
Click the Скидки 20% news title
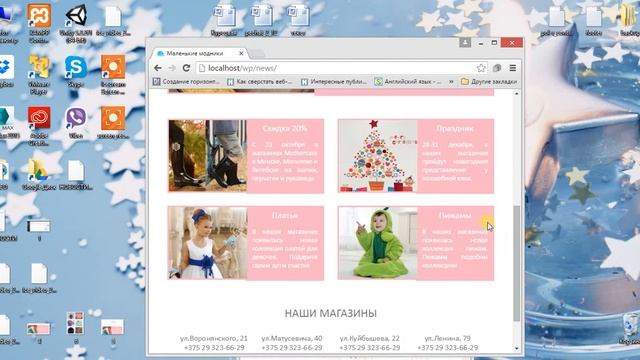coord(285,128)
